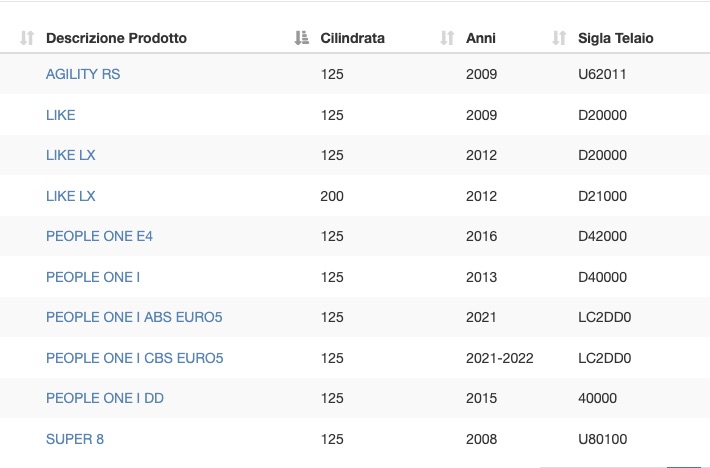Select the 2016 year cell
Viewport: 710px width, 468px height.
pos(481,236)
